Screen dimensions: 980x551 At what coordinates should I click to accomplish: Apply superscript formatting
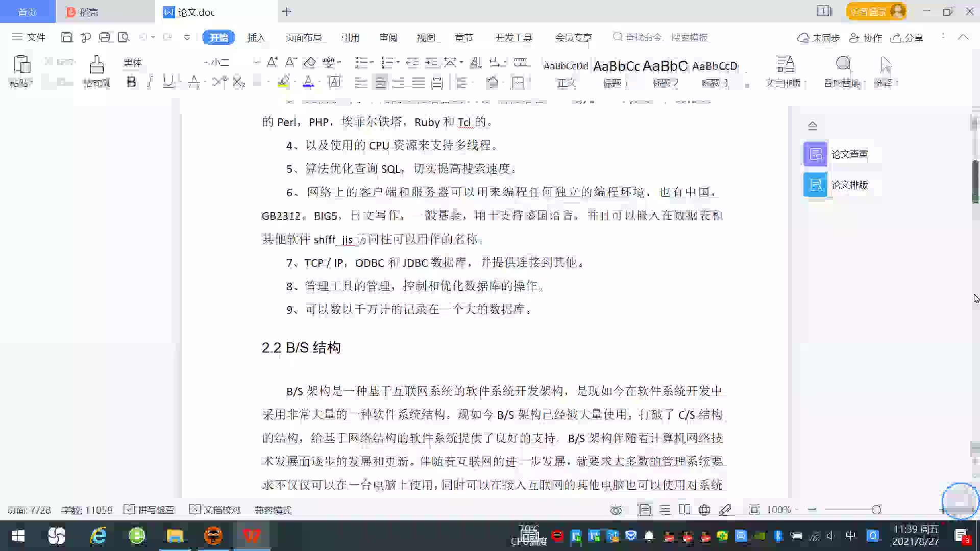[220, 82]
